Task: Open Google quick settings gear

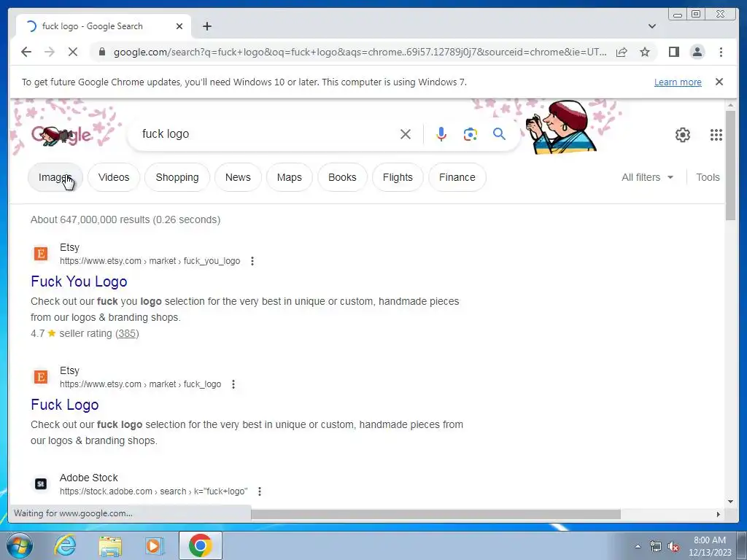Action: pyautogui.click(x=682, y=135)
